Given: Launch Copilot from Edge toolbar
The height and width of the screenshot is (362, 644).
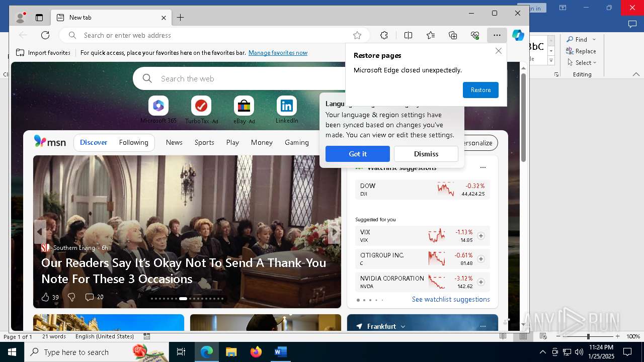Looking at the screenshot, I should tap(518, 35).
